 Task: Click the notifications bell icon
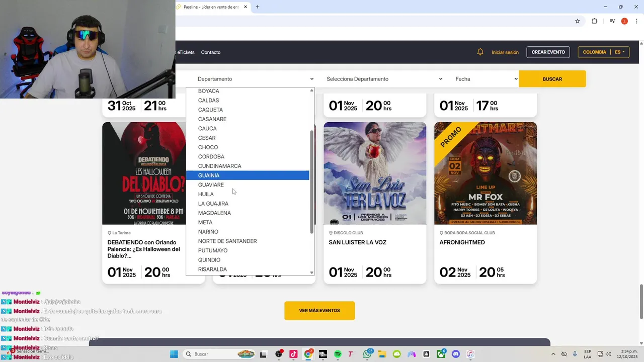pos(480,52)
